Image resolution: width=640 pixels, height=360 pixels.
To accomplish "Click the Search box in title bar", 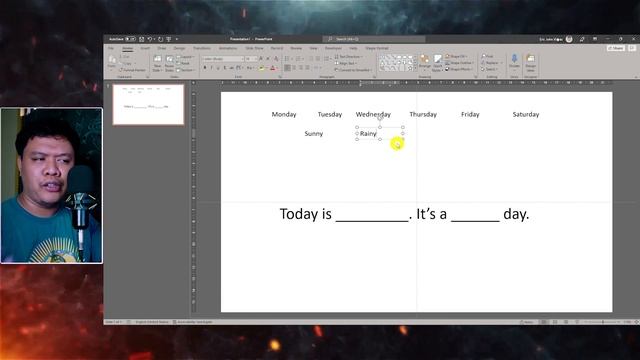I will pyautogui.click(x=374, y=39).
